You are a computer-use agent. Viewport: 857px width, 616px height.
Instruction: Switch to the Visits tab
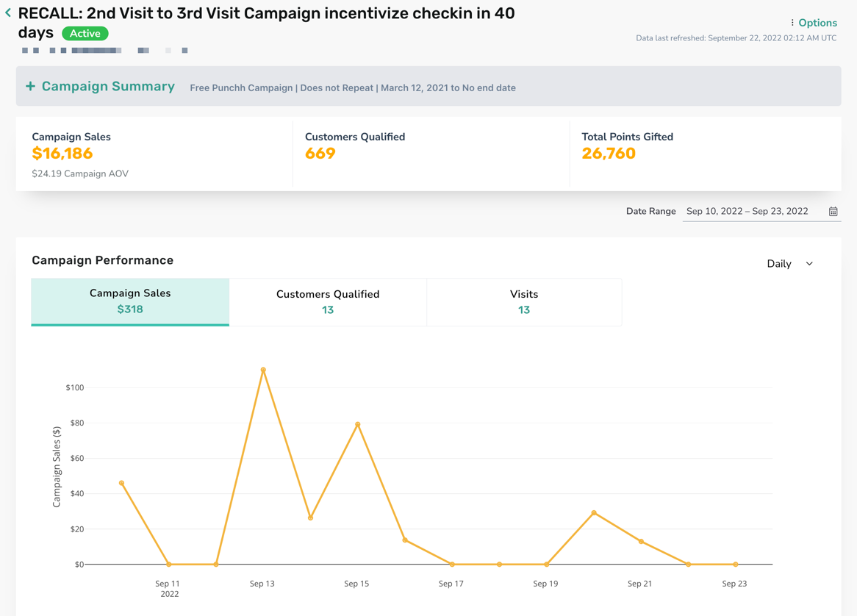[524, 301]
